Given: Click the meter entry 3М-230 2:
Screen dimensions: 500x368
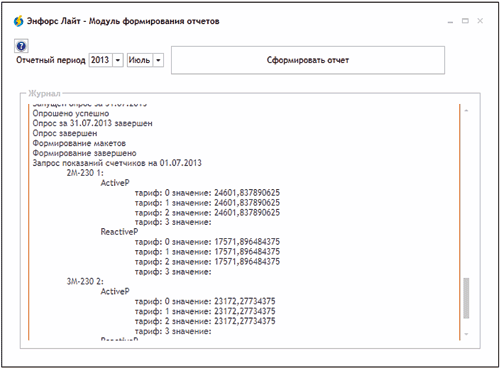Looking at the screenshot, I should [85, 282].
